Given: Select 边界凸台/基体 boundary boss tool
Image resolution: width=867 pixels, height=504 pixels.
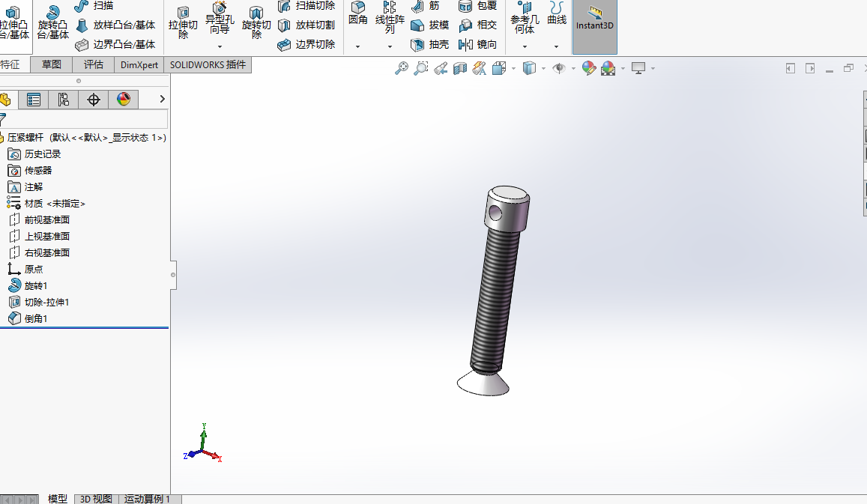Looking at the screenshot, I should (115, 44).
